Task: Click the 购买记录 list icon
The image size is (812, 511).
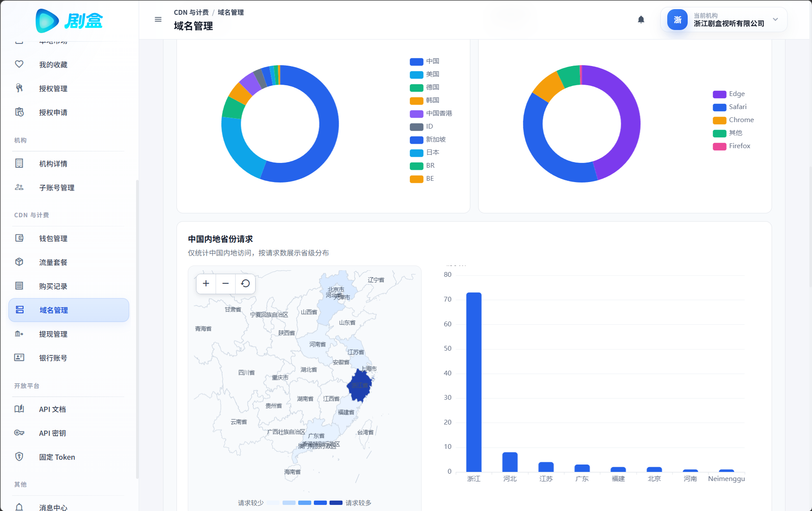Action: click(19, 286)
